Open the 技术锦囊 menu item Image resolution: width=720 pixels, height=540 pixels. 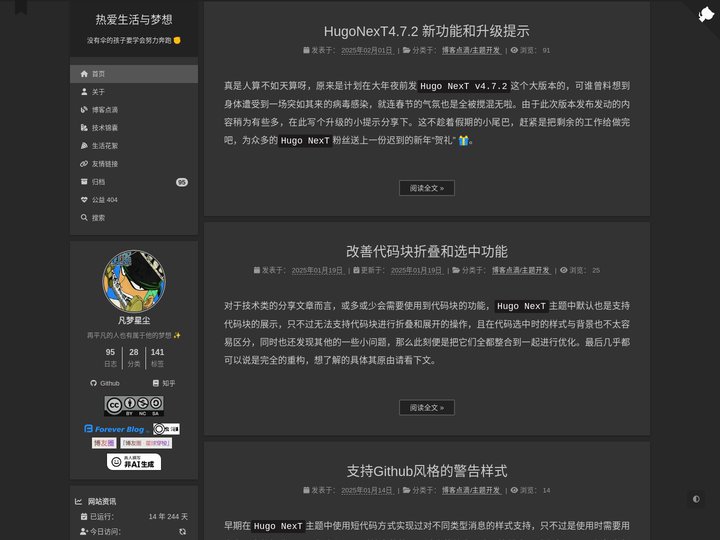[134, 128]
